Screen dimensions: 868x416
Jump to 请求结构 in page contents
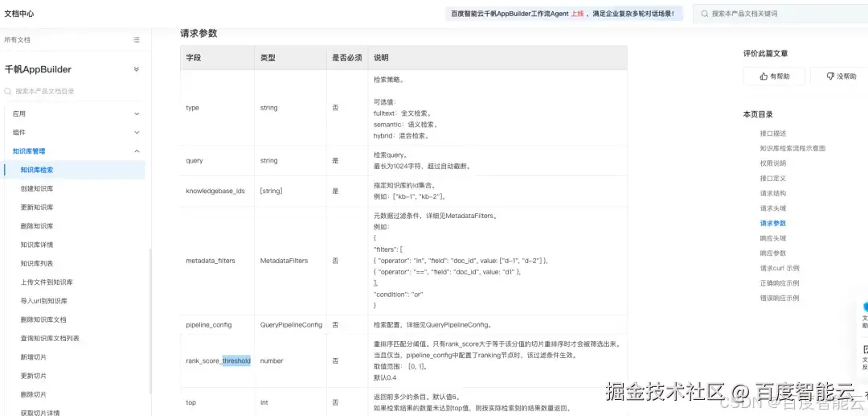[x=773, y=193]
